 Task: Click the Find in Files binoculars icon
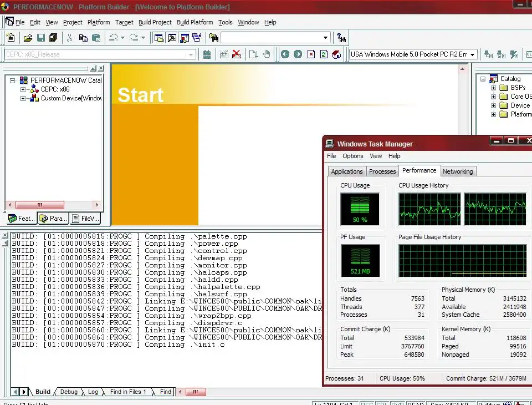[x=214, y=38]
